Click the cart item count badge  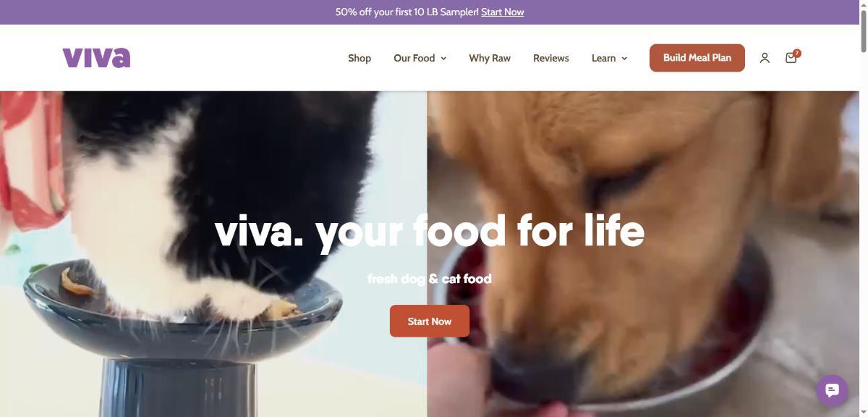(797, 53)
